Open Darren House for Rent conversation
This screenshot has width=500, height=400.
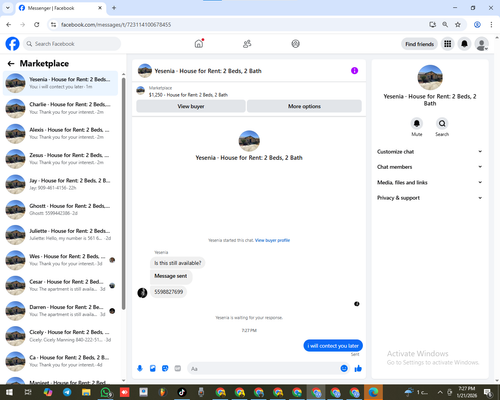(60, 310)
